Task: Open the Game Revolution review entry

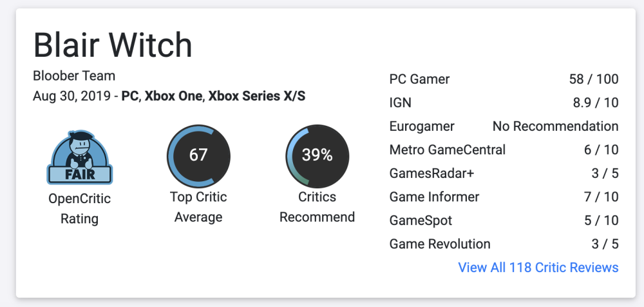Action: [x=440, y=244]
